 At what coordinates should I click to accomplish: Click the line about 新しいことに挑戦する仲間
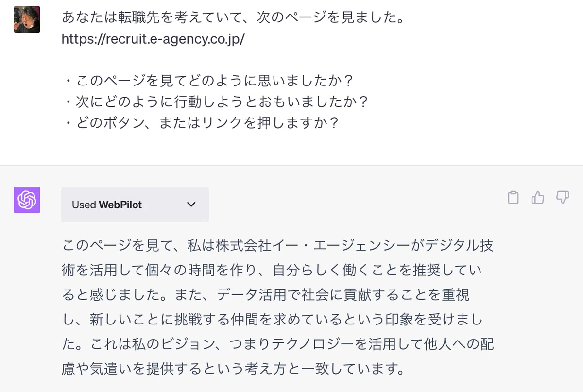pyautogui.click(x=273, y=320)
